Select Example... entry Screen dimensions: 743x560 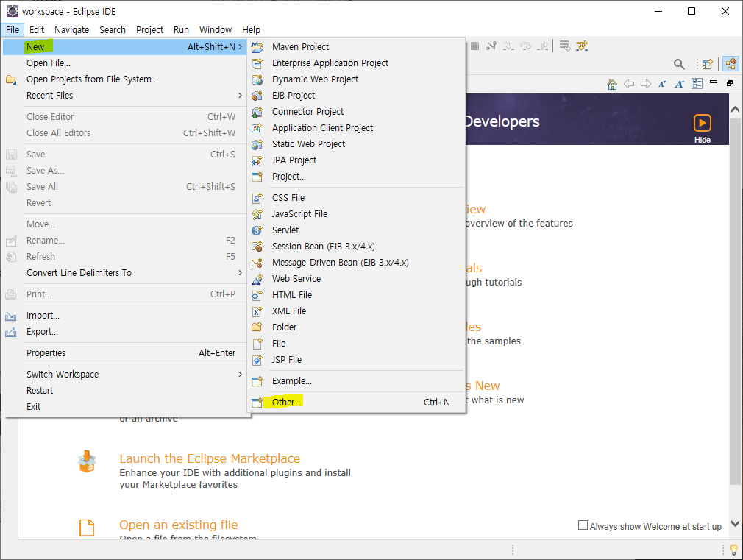pos(356,380)
